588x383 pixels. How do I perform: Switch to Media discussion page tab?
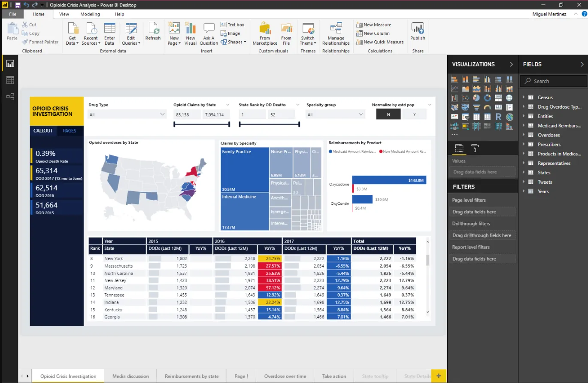pos(130,376)
